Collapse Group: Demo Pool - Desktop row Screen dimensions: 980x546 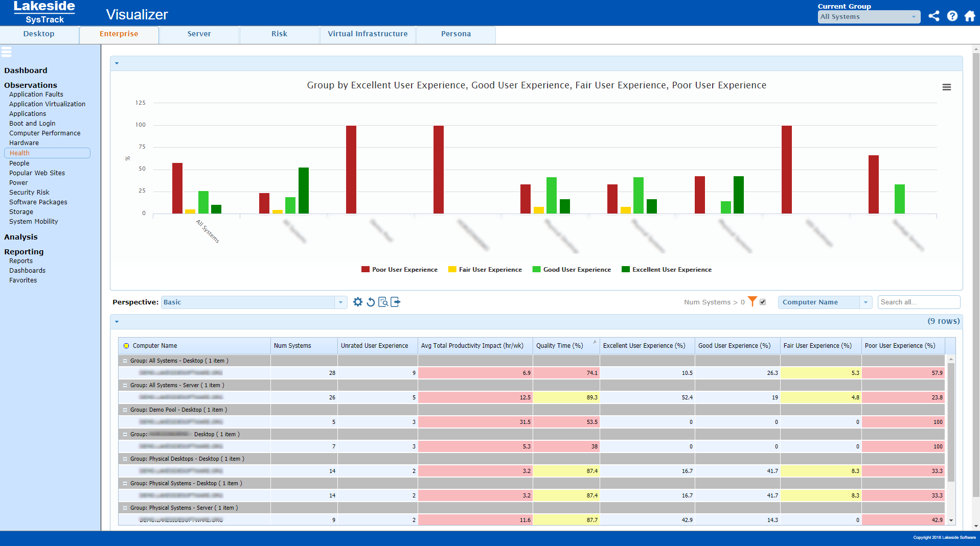(x=125, y=410)
